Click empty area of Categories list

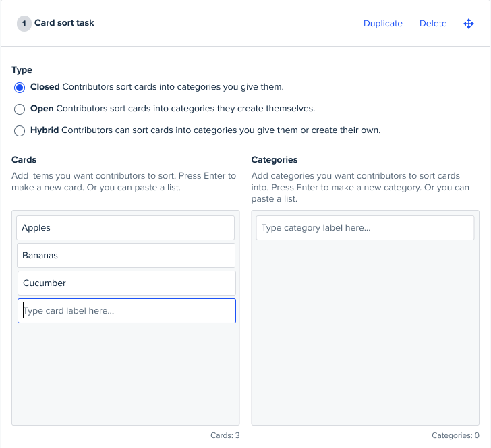pos(365,332)
